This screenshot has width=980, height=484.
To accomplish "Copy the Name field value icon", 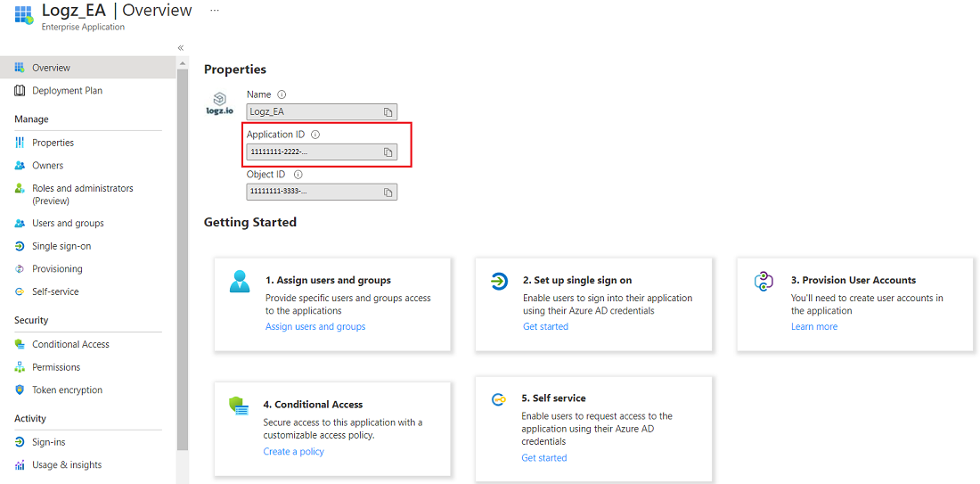I will [x=388, y=112].
